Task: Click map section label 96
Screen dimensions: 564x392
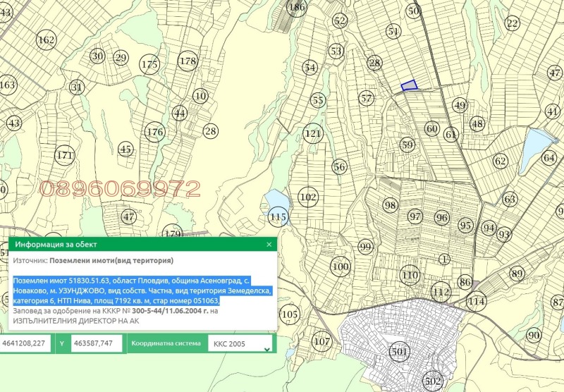Action: click(x=442, y=218)
